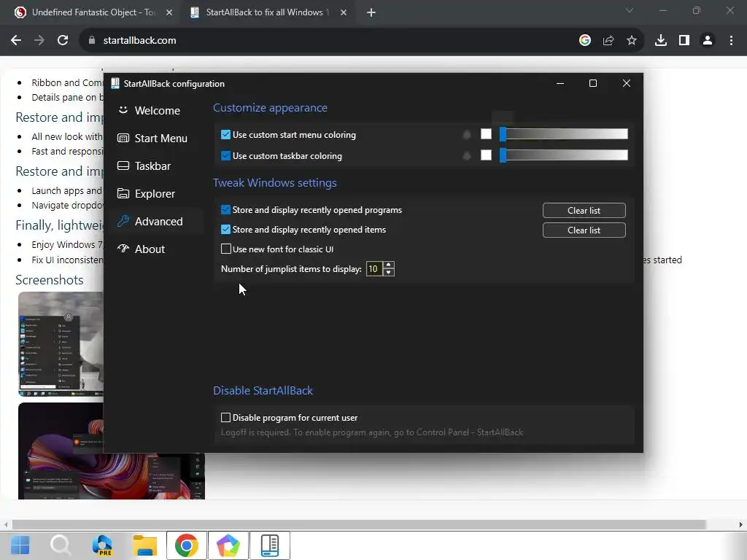
Task: Bookmark this page with star icon
Action: tap(632, 41)
